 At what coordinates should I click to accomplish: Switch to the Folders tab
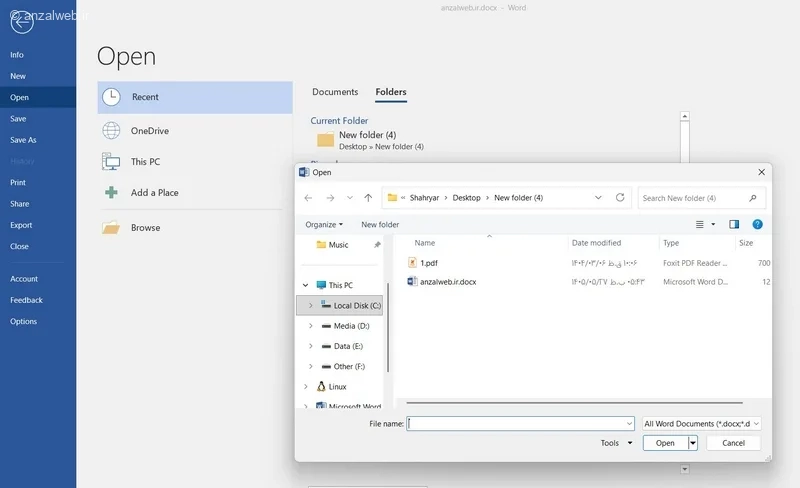391,92
